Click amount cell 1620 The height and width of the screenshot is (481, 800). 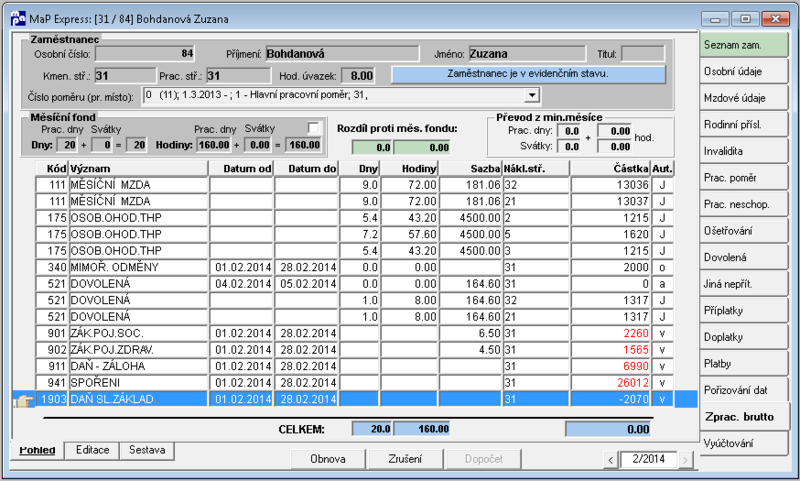(x=610, y=234)
